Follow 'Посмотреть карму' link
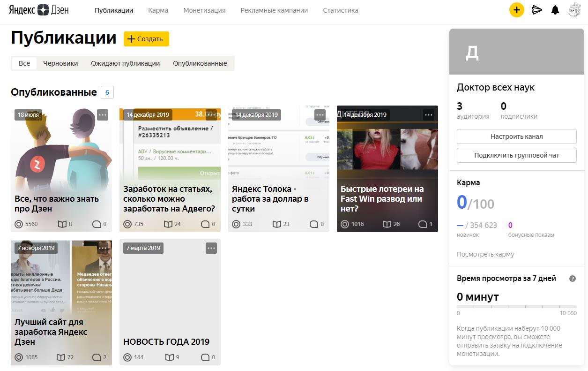Screen dimensions: 588x371 [x=485, y=254]
